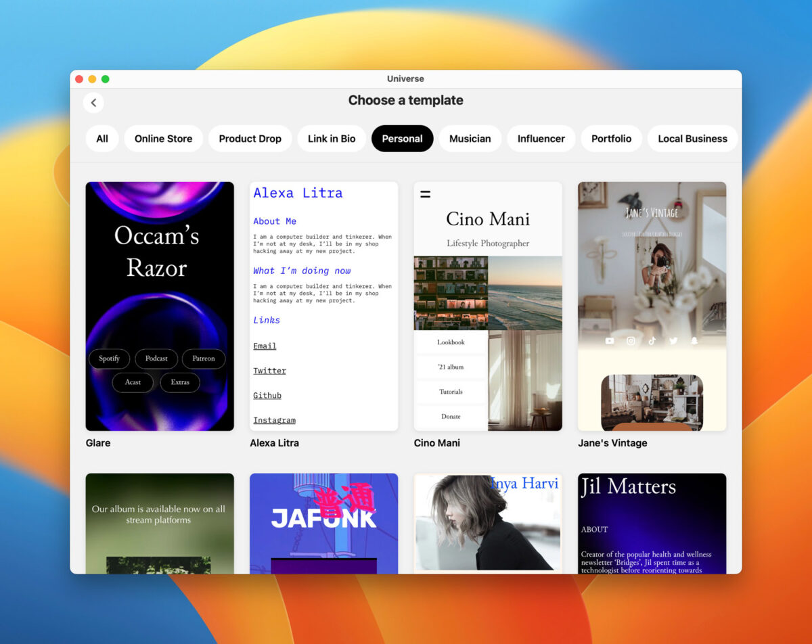This screenshot has height=644, width=812.
Task: Click the Spotify button in Glare template
Action: click(109, 359)
